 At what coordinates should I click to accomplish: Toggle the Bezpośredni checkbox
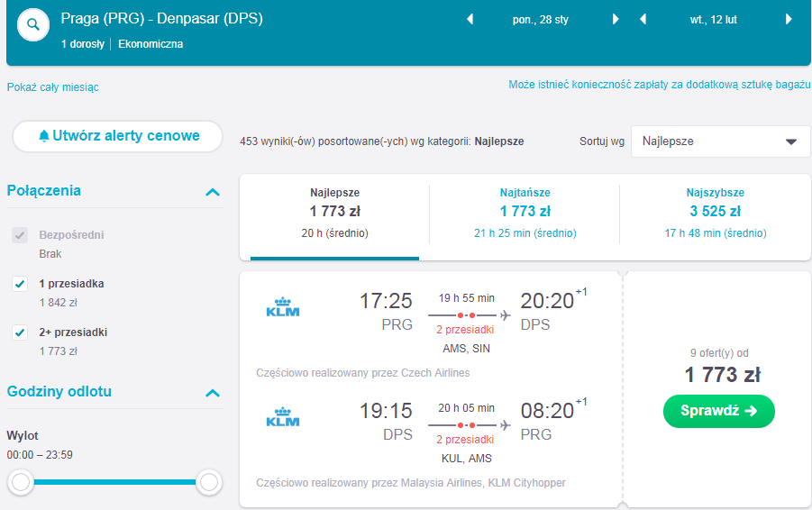pyautogui.click(x=20, y=235)
